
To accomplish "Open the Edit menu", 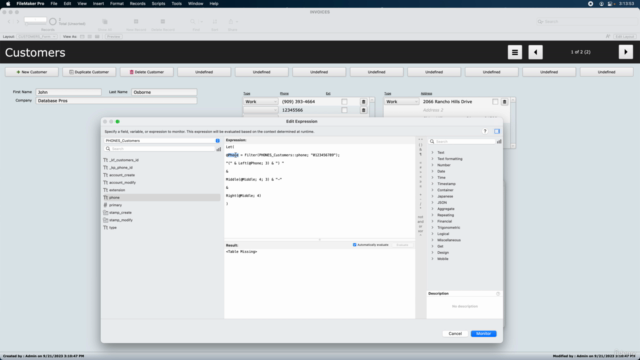I will tap(67, 4).
